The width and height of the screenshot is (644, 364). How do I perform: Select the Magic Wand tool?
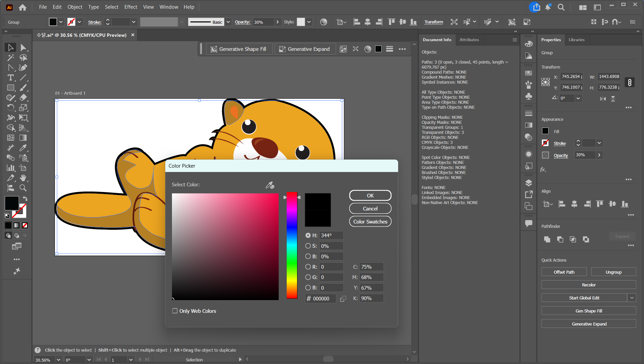(x=10, y=58)
